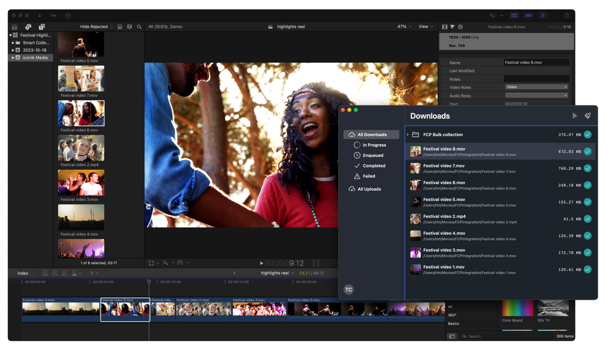
Task: Select Festival video 2.mp4 browser thumbnail
Action: click(81, 148)
